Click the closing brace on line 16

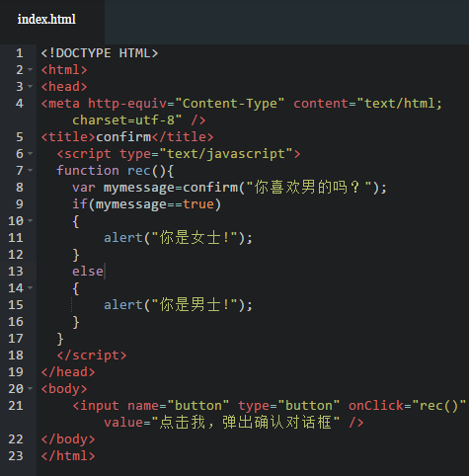pyautogui.click(x=76, y=322)
